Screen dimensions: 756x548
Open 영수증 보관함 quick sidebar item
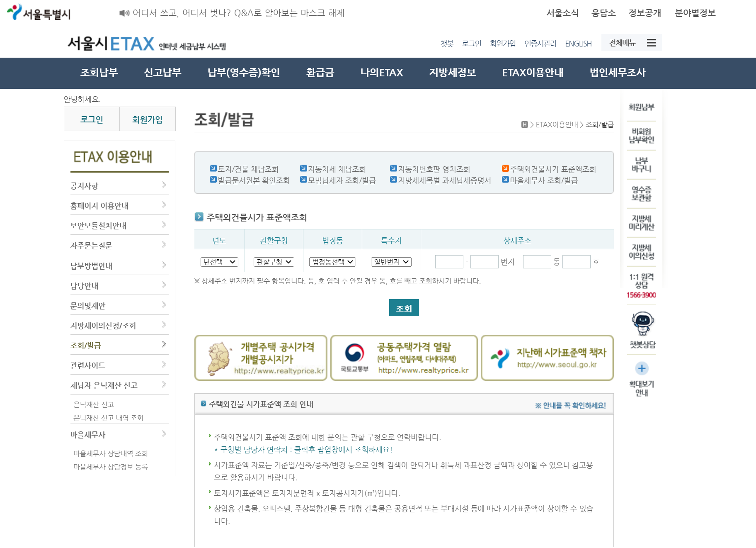pos(641,194)
